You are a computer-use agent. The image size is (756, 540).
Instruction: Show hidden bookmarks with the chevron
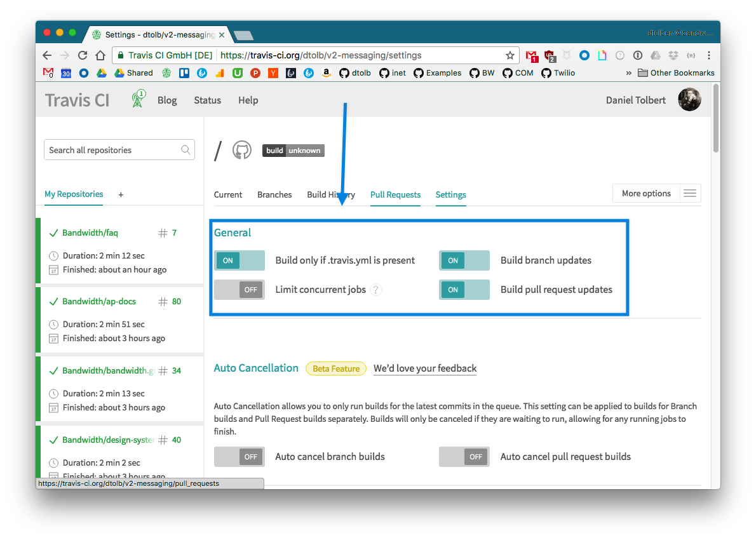[x=629, y=73]
